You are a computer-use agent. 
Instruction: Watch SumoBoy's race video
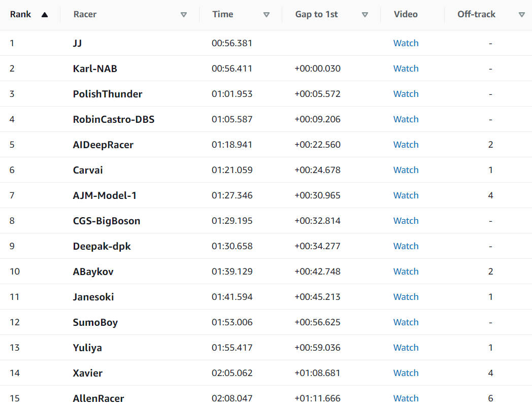tap(406, 322)
